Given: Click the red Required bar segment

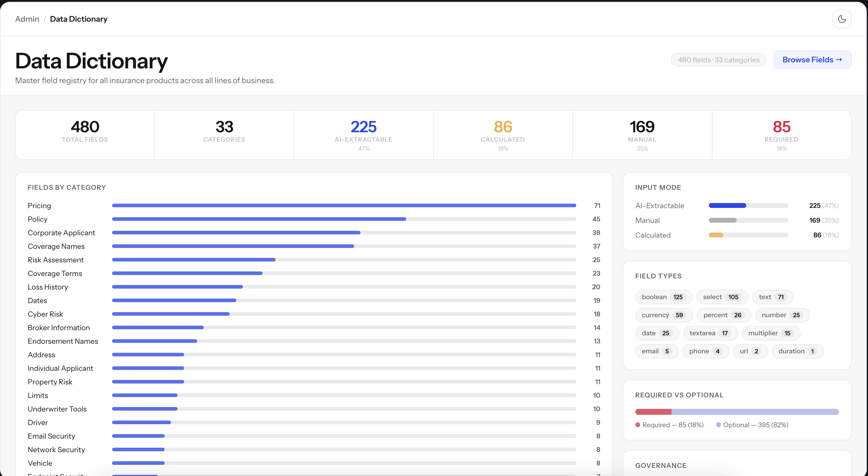Looking at the screenshot, I should click(653, 412).
